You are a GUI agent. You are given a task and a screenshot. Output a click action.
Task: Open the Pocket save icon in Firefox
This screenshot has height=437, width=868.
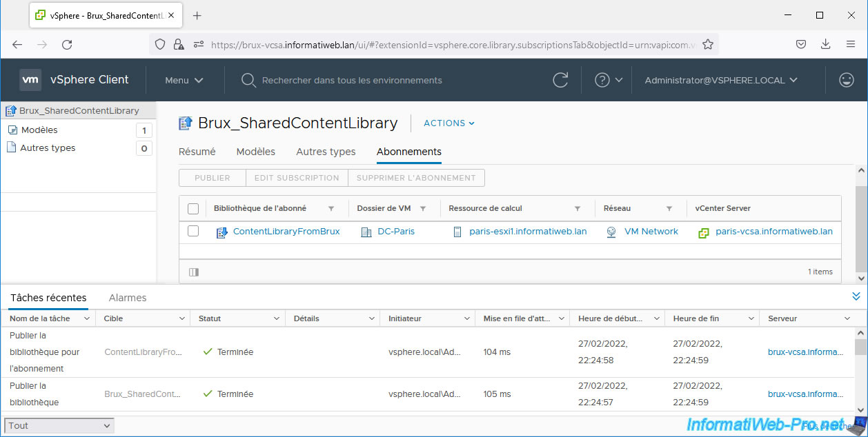pyautogui.click(x=801, y=44)
